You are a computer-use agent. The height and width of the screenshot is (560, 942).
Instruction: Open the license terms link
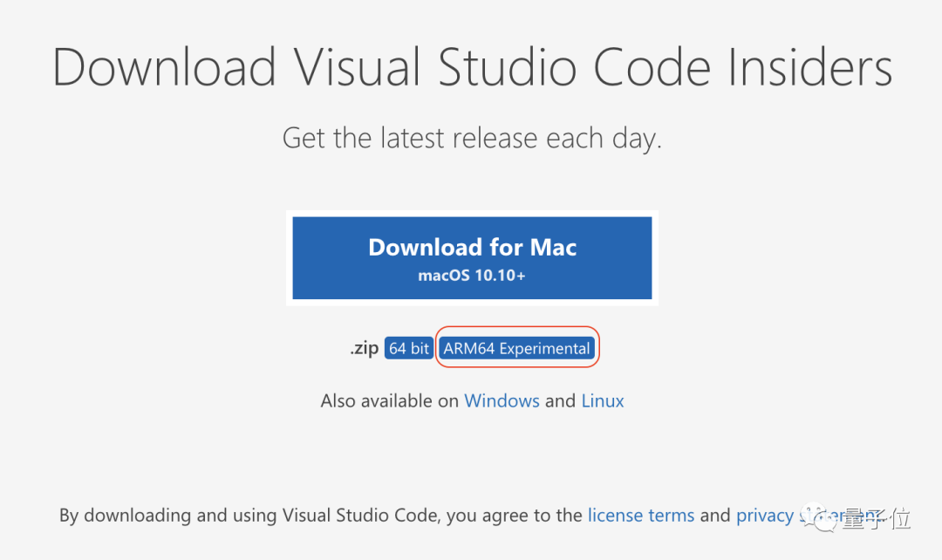click(641, 516)
